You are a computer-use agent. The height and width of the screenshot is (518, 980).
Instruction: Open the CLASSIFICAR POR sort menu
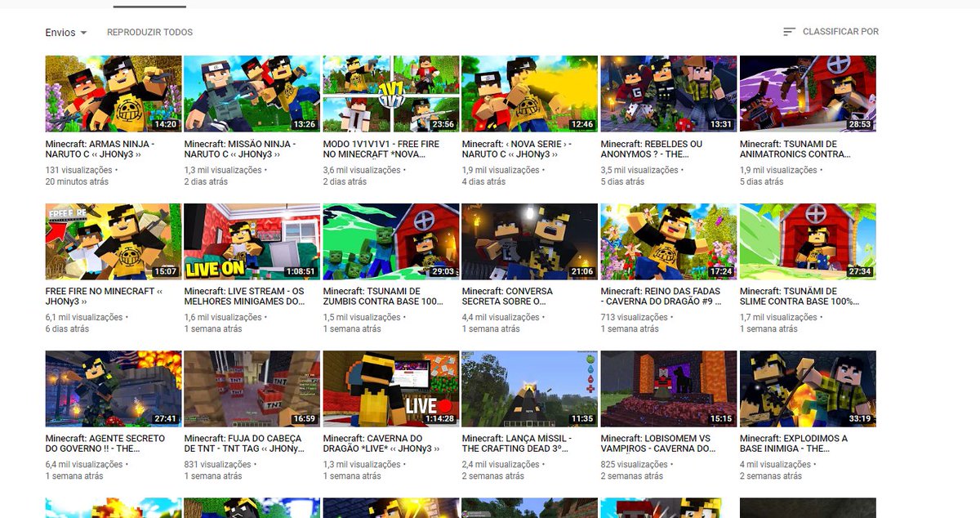[831, 32]
